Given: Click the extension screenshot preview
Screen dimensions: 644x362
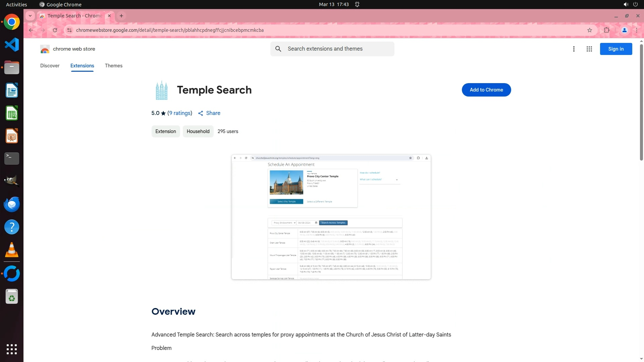Looking at the screenshot, I should 331,217.
